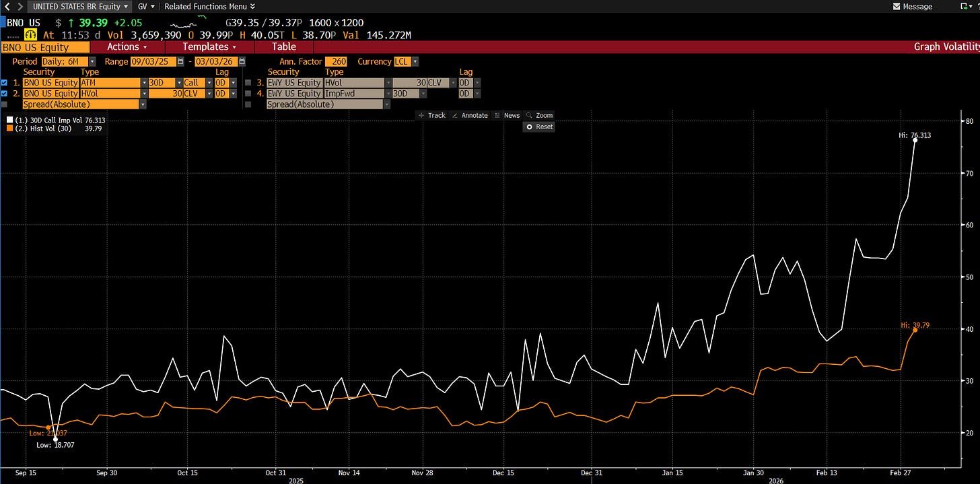The width and height of the screenshot is (980, 484).
Task: Click the 80 value on y-axis
Action: pyautogui.click(x=969, y=121)
